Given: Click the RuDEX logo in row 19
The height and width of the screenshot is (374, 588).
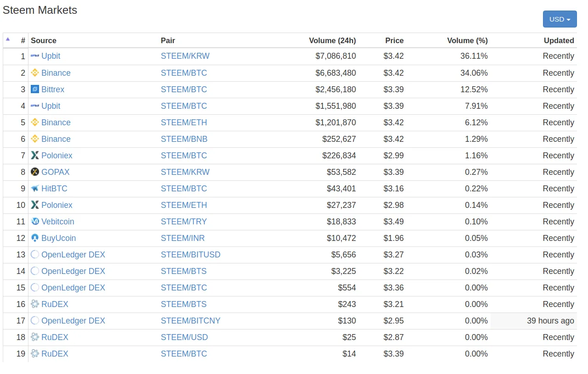Looking at the screenshot, I should pyautogui.click(x=35, y=353).
